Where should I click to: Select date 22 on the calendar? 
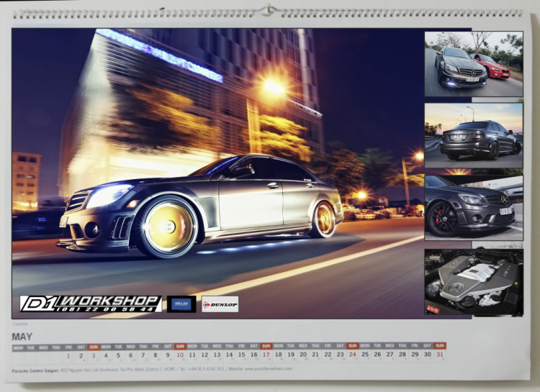(x=328, y=354)
